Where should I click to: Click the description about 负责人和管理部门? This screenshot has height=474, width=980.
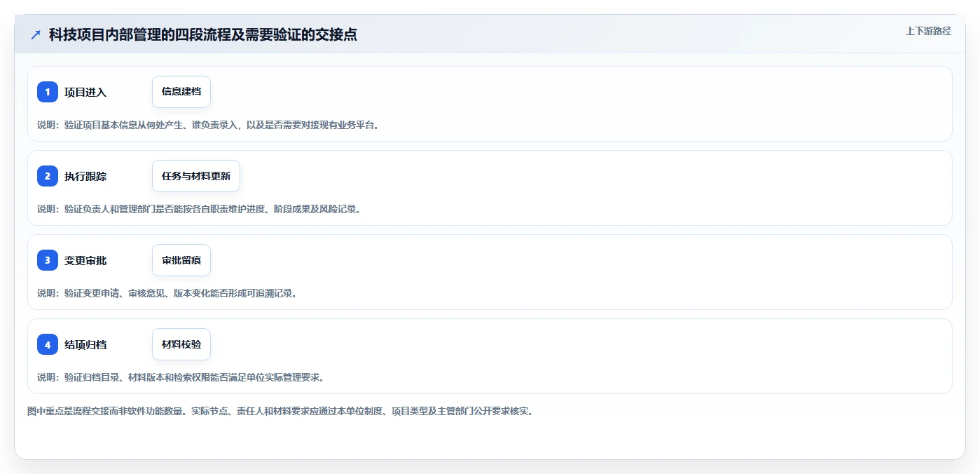[x=199, y=209]
